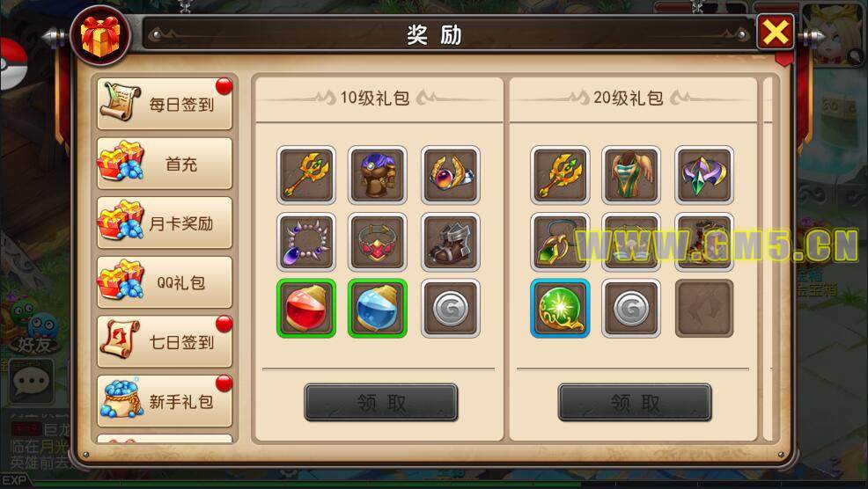
Task: Tap the green orb in 20级礼包
Action: (560, 308)
